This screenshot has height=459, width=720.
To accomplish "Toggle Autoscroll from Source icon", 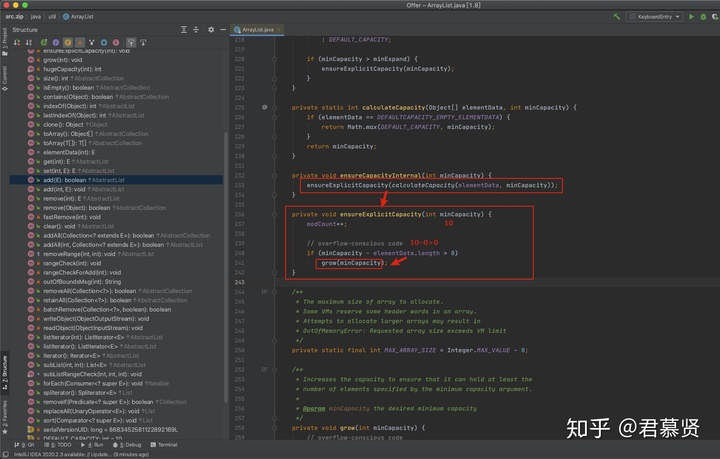I will tap(143, 42).
